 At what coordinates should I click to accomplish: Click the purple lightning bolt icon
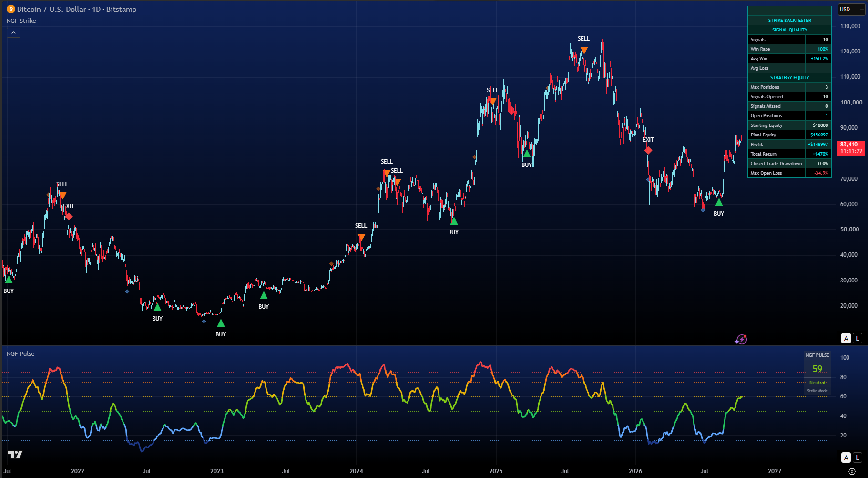pos(741,339)
